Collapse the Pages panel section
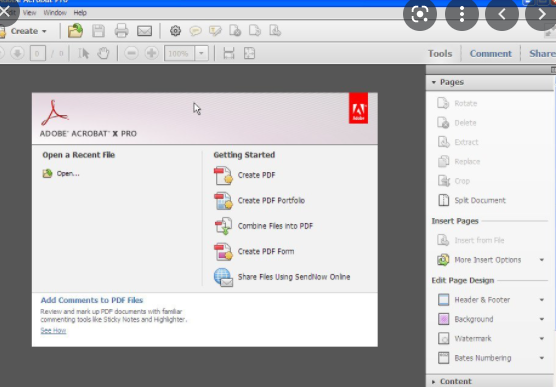556x387 pixels. coord(433,82)
